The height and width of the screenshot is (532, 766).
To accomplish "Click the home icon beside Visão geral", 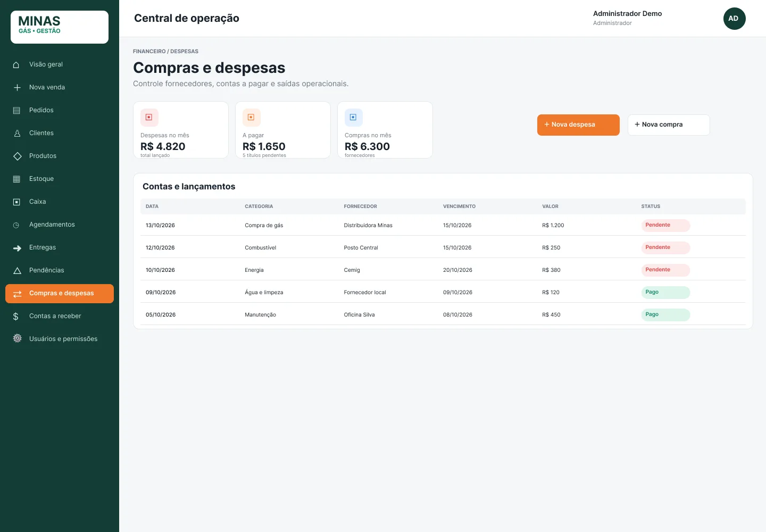I will click(x=16, y=65).
